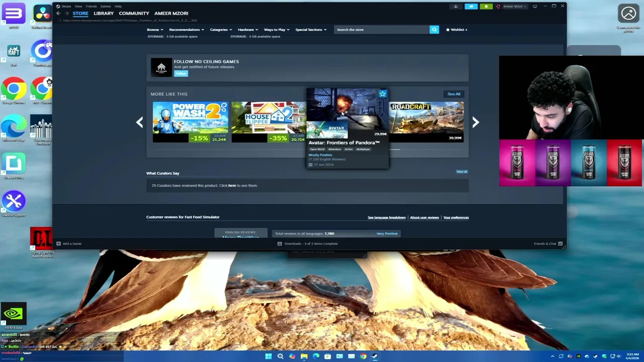The height and width of the screenshot is (362, 644).
Task: Switch to the LIBRARY tab
Action: (104, 14)
